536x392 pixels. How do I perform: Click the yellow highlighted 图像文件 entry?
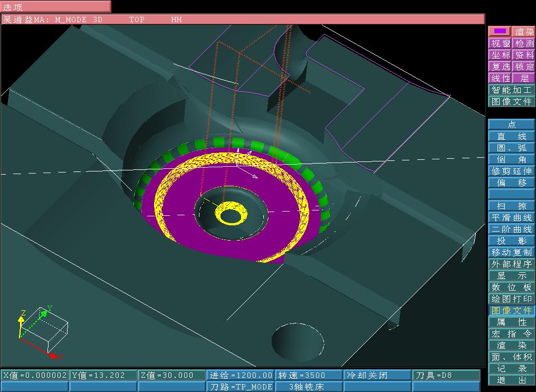coord(512,310)
